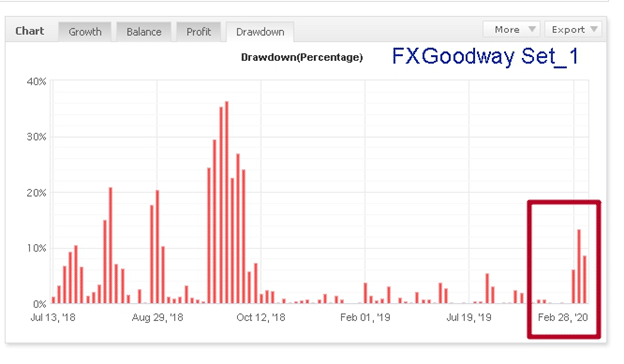Screen dimensions: 624x364
Task: Click the 20% axis label
Action: (x=37, y=193)
